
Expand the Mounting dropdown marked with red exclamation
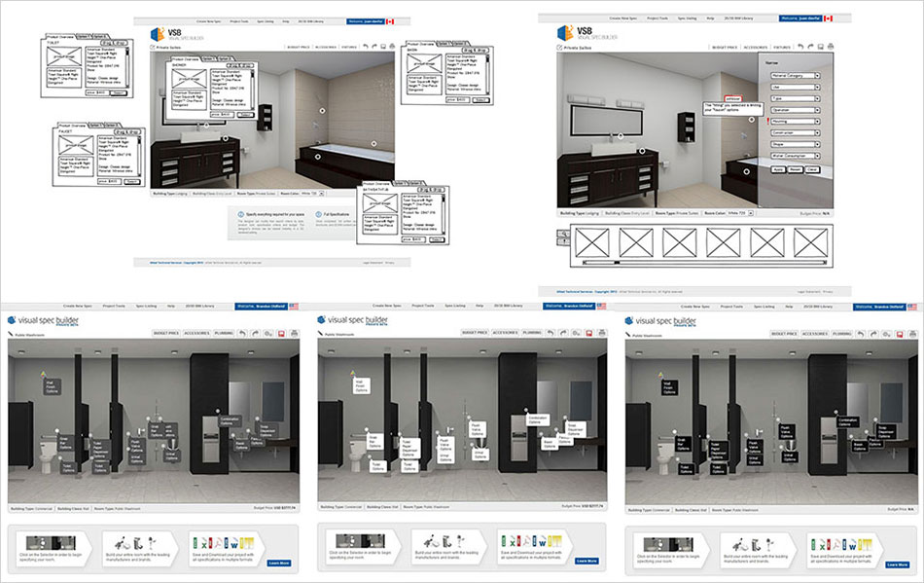(795, 122)
